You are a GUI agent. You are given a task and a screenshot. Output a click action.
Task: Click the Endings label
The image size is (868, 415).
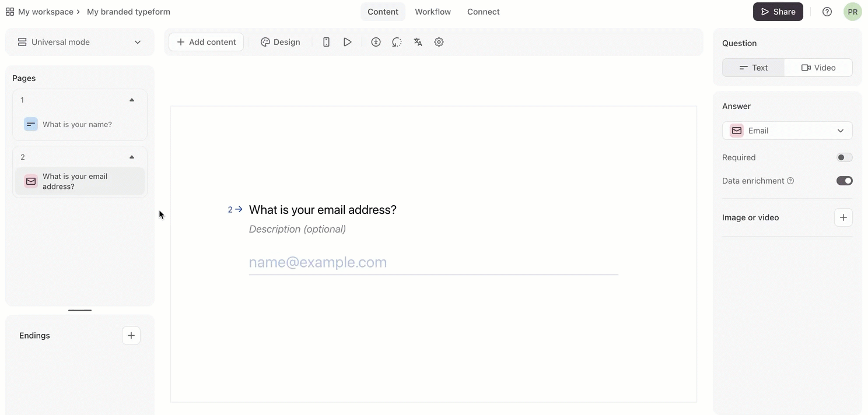tap(34, 336)
